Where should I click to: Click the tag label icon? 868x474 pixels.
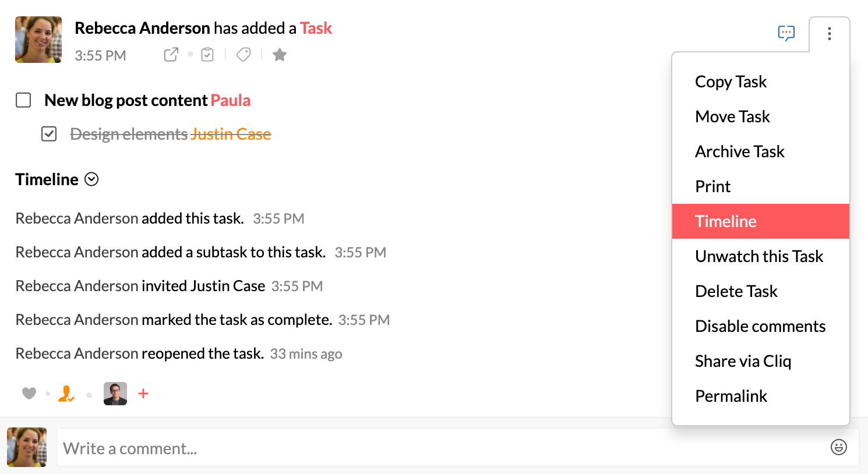coord(244,55)
